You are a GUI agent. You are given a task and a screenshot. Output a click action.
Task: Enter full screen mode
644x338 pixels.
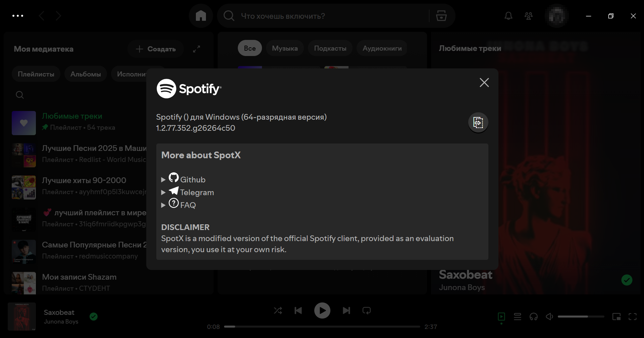633,317
